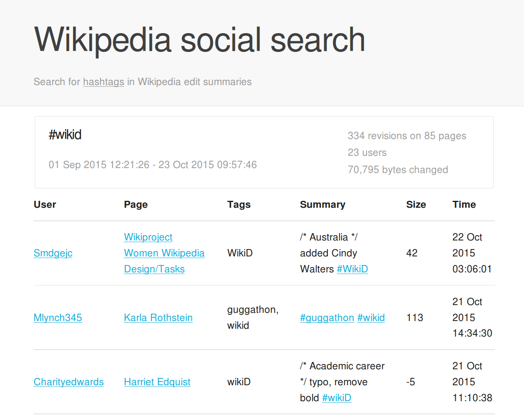Follow the #wikid hashtag beside #guggathon
Screen dimensions: 524x420
pos(371,318)
